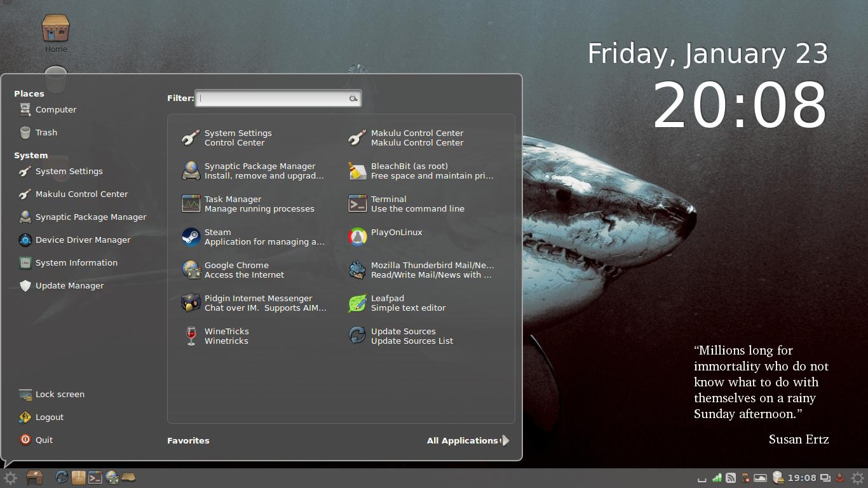Open the RSS feed tray icon
The height and width of the screenshot is (488, 868).
point(731,478)
